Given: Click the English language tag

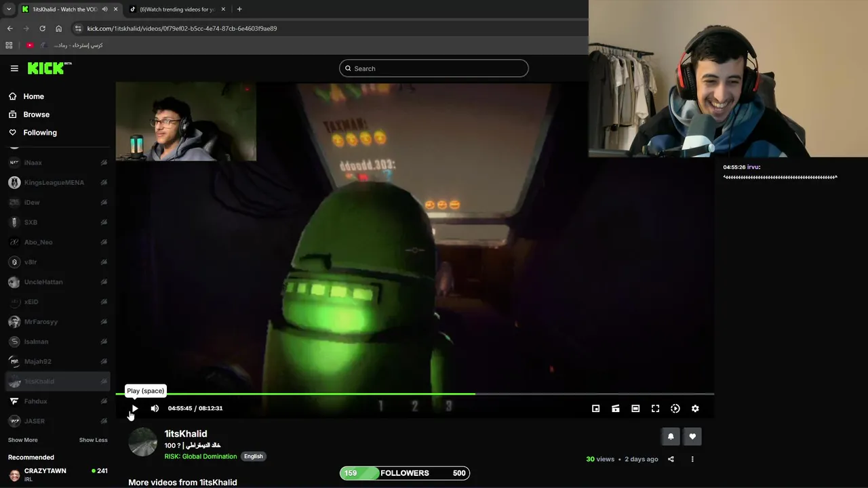Looking at the screenshot, I should click(254, 456).
